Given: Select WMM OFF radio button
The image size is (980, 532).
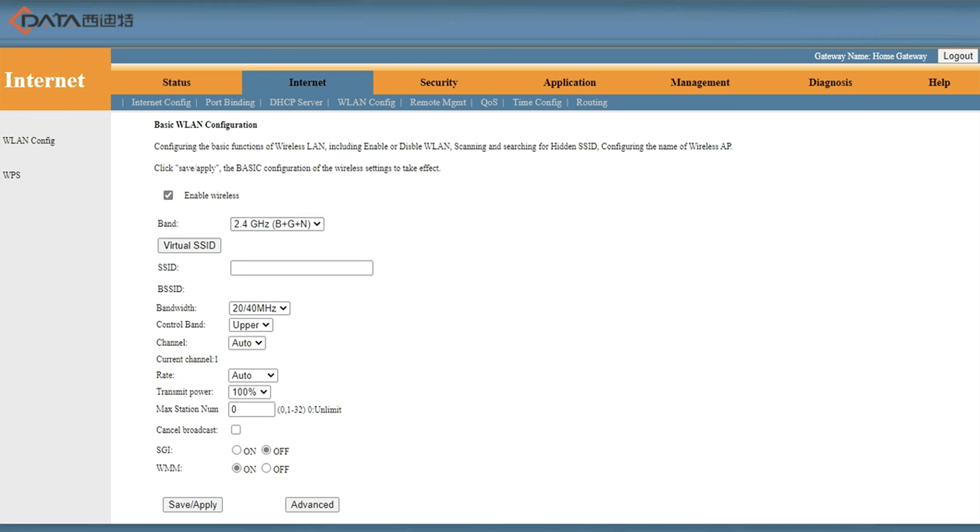Looking at the screenshot, I should pyautogui.click(x=267, y=469).
